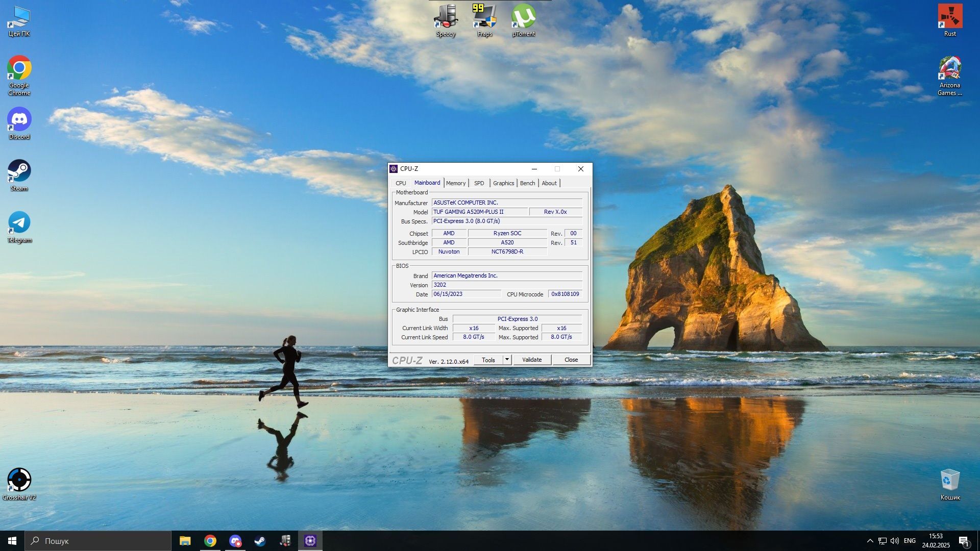Switch the ENG input language indicator

click(910, 541)
